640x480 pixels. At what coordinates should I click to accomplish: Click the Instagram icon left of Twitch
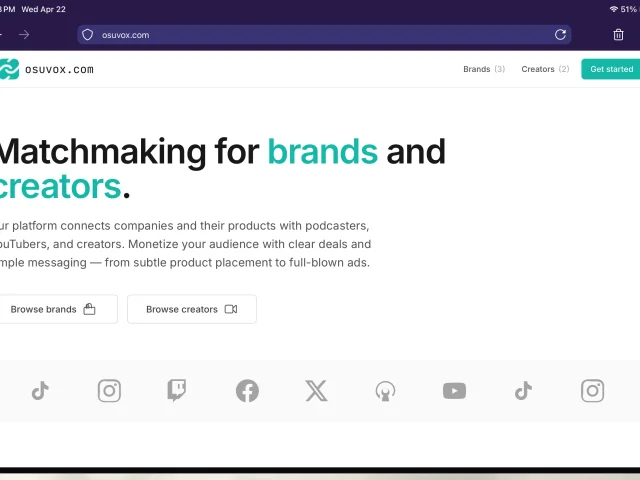109,391
